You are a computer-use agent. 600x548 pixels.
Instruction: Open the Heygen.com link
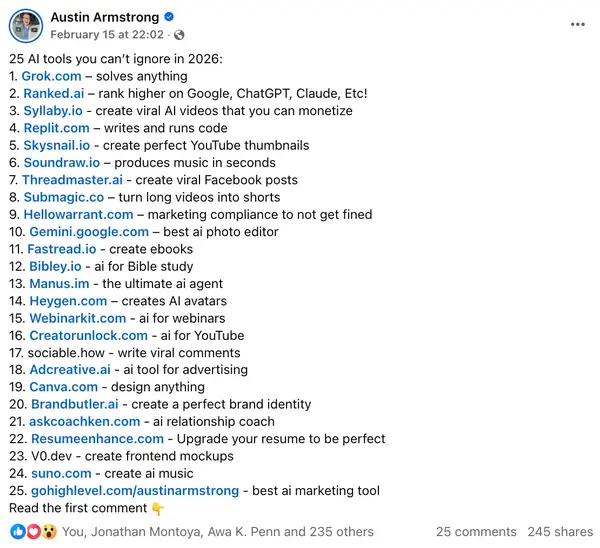68,301
